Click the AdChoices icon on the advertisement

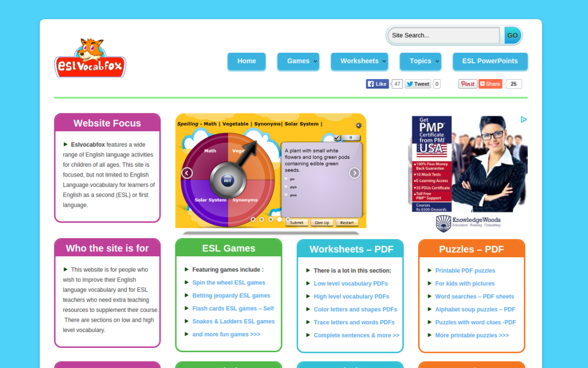(x=524, y=119)
